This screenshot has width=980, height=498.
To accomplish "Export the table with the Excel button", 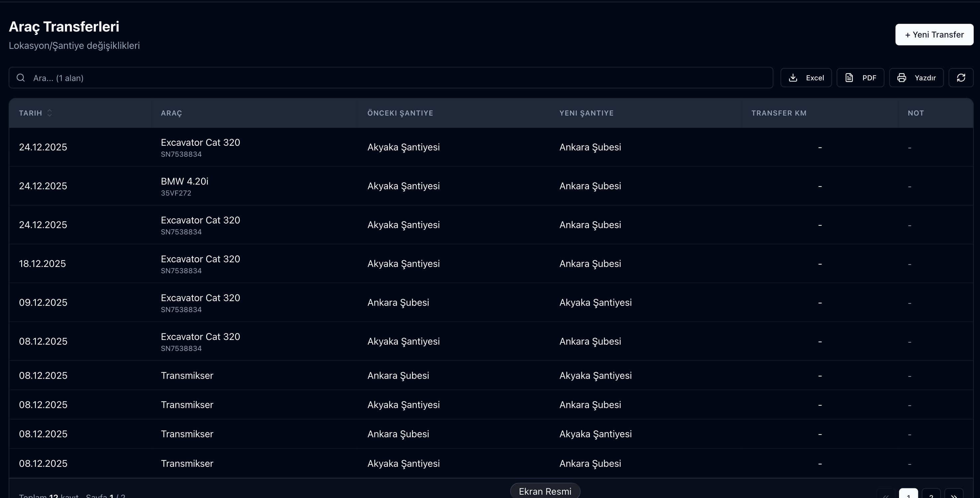I will [x=806, y=78].
